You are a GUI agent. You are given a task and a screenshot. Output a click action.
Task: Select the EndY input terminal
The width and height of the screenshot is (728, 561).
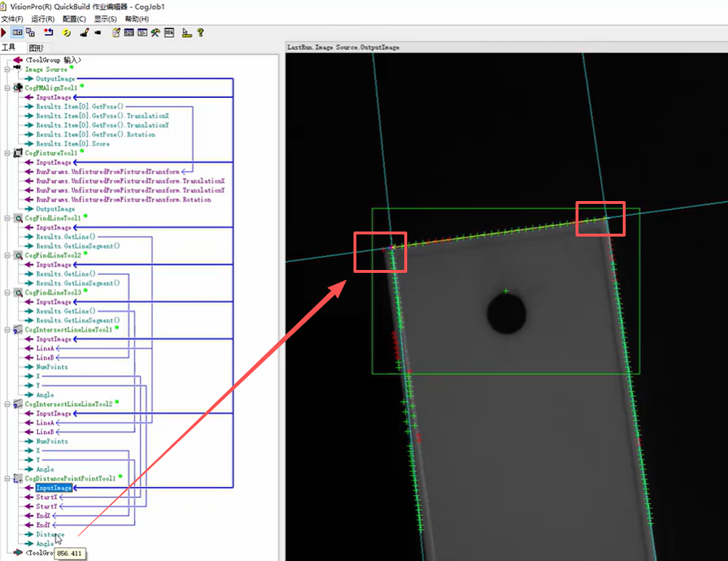[43, 525]
